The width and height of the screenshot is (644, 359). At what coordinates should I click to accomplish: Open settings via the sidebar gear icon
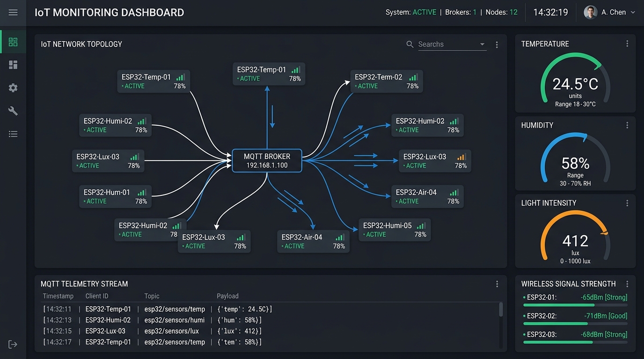(13, 88)
